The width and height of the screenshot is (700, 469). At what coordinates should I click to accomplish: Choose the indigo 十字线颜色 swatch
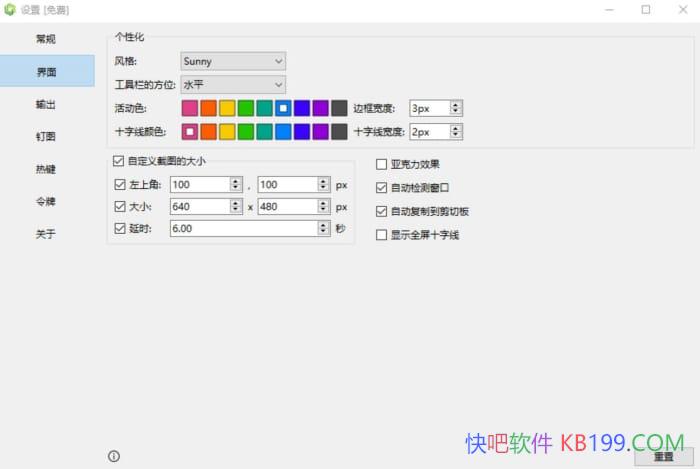coord(302,132)
